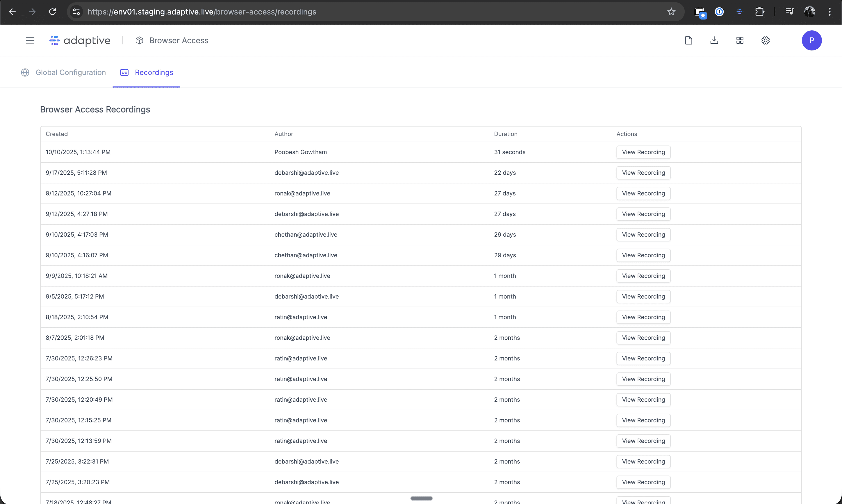Click the 1Password extension icon
The height and width of the screenshot is (504, 842).
click(719, 12)
